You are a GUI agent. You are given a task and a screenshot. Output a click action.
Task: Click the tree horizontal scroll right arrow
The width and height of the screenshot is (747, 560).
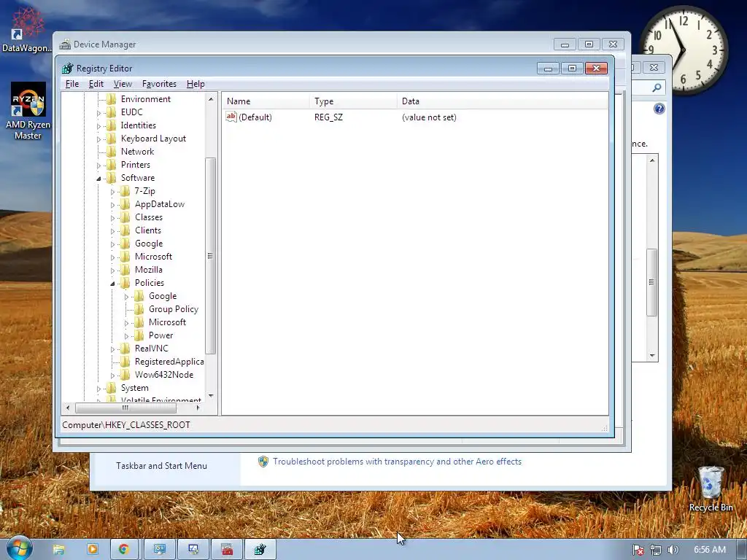[x=198, y=408]
